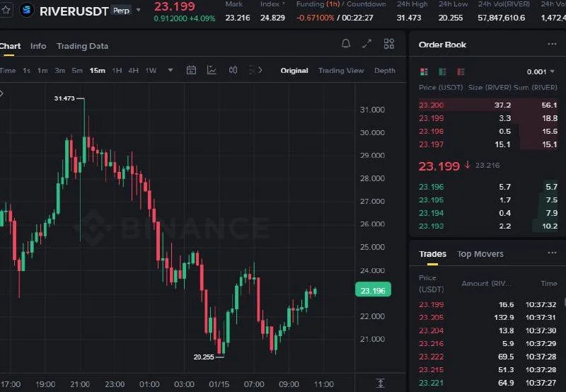Click bid price 23.194 in order book
Image resolution: width=566 pixels, height=392 pixels.
(x=432, y=213)
